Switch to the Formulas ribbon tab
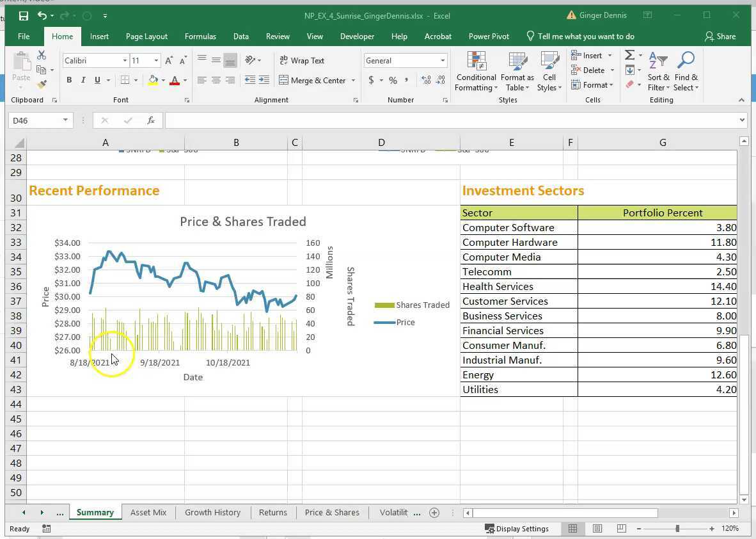Viewport: 756px width, 539px height. click(200, 36)
